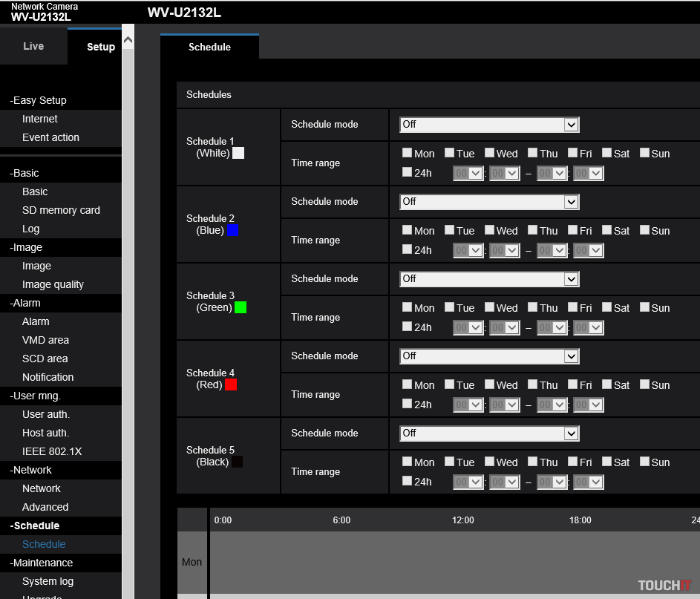700x599 pixels.
Task: Open User auth. settings
Action: click(47, 414)
